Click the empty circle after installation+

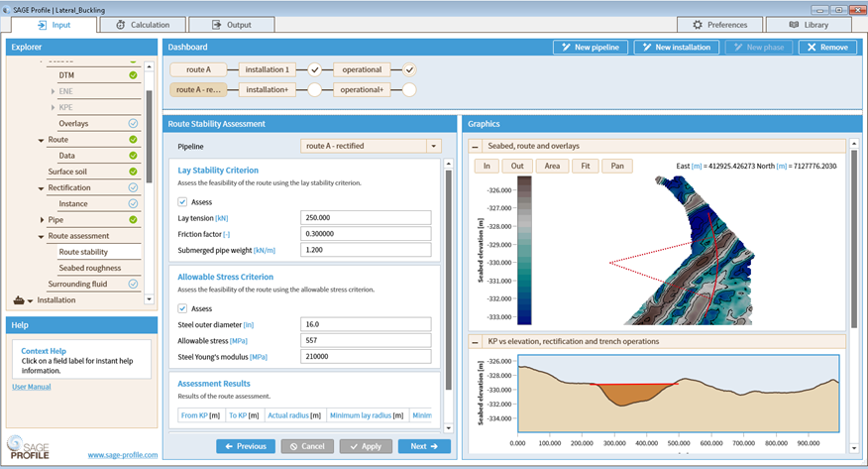pos(314,89)
